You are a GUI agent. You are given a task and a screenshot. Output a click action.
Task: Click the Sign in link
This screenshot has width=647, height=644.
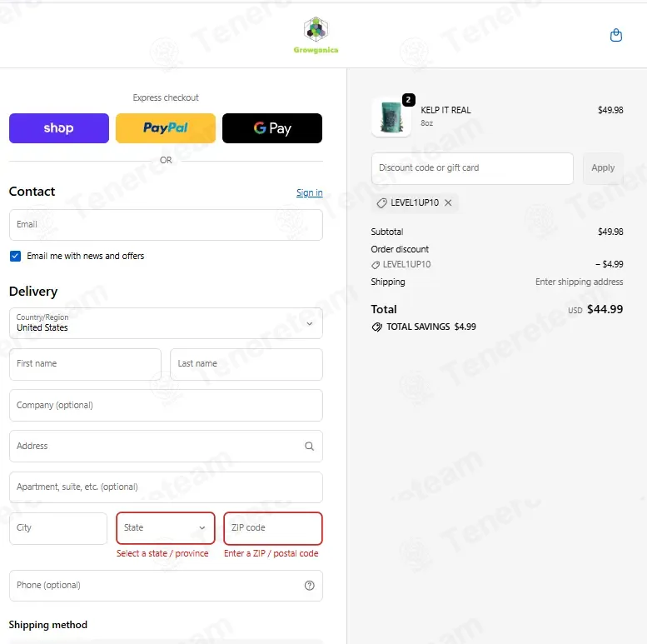tap(310, 192)
